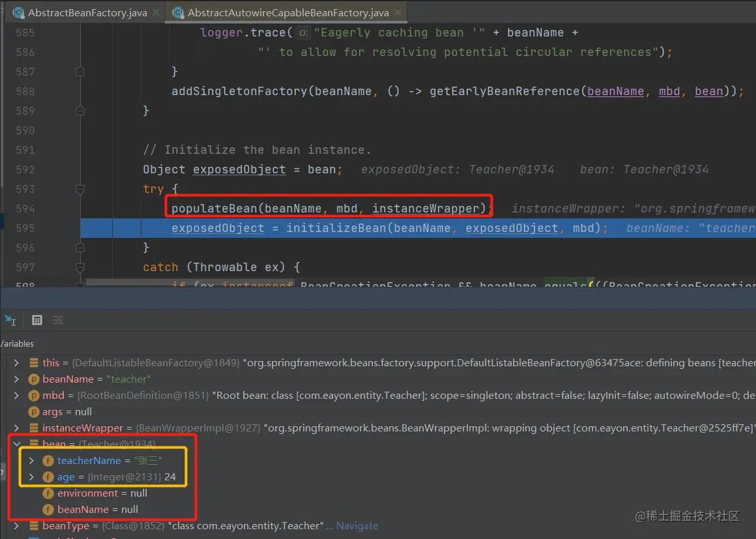Click the object icon next to 'this' variable

[x=34, y=362]
